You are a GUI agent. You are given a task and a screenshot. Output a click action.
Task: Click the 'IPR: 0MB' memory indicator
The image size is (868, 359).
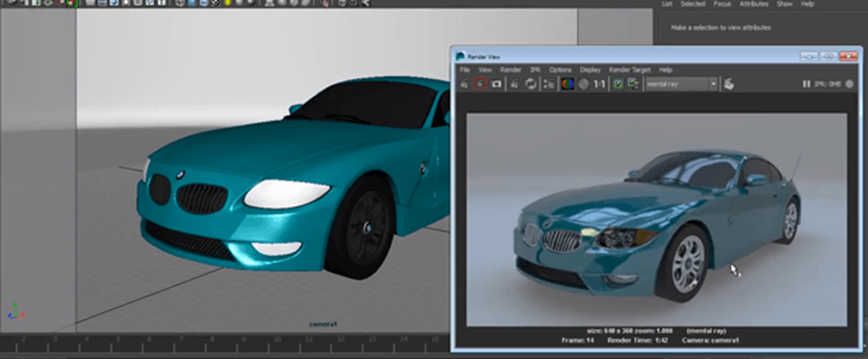(827, 84)
